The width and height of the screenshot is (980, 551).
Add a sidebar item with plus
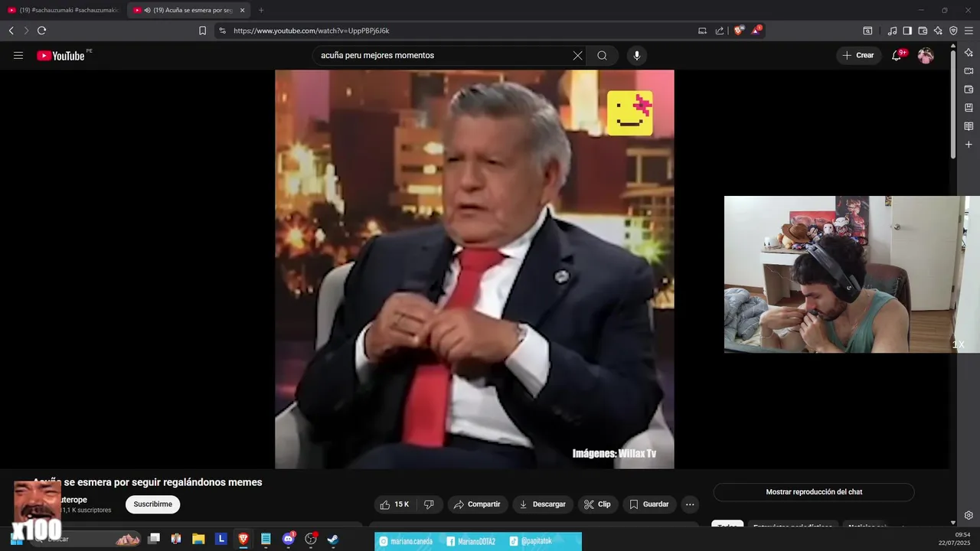(x=969, y=144)
